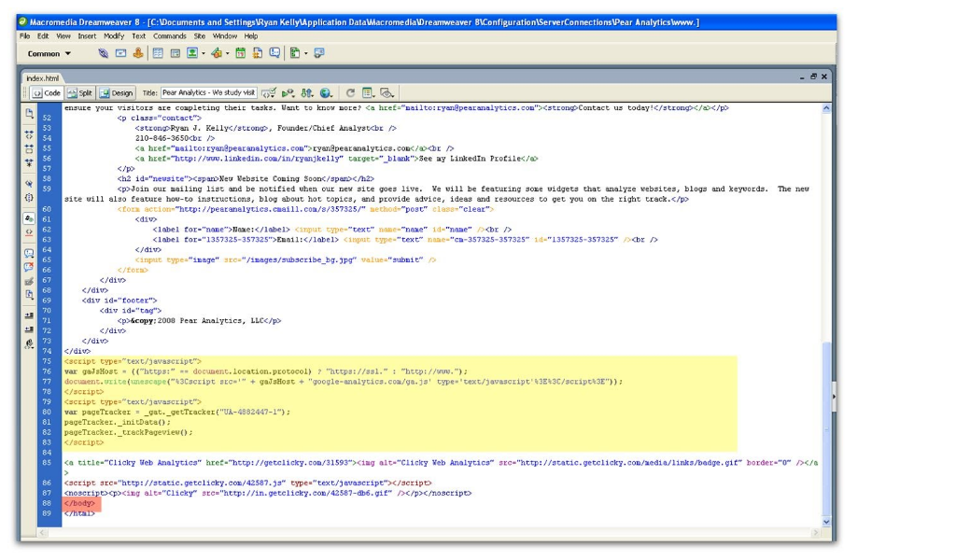This screenshot has width=956, height=560.
Task: Insert a Comment from the Common bar
Action: pyautogui.click(x=275, y=53)
